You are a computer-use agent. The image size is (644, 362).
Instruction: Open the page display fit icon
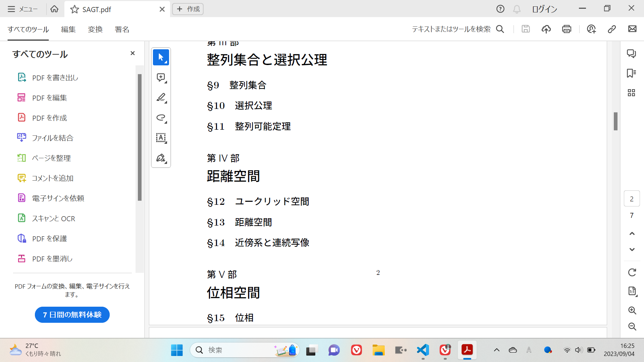[632, 291]
